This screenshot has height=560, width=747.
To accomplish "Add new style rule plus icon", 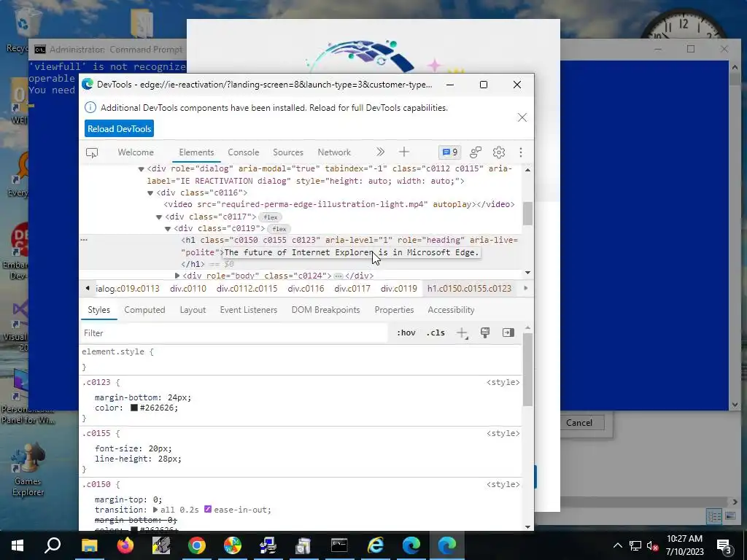I will [x=462, y=332].
